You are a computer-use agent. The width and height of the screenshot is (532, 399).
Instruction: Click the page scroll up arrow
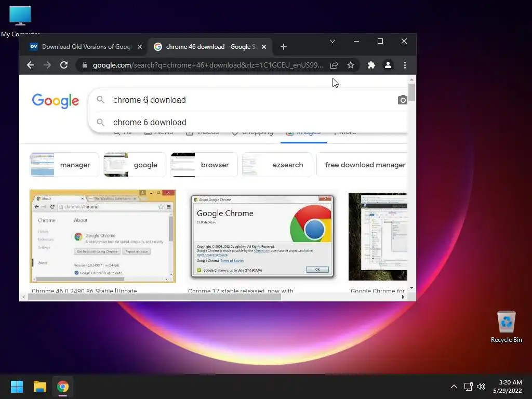pyautogui.click(x=411, y=79)
